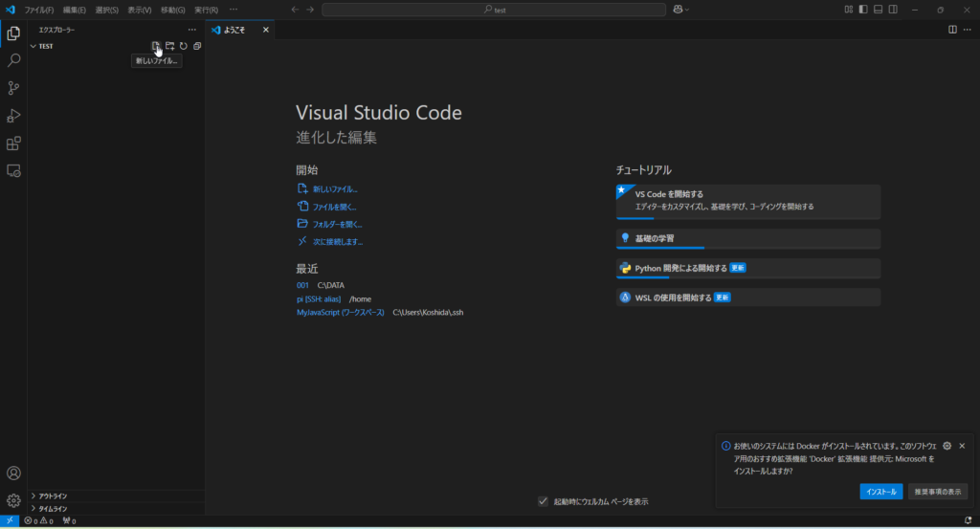Open the overflow menu (…) in menu bar
Viewport: 980px width, 529px height.
pyautogui.click(x=234, y=10)
